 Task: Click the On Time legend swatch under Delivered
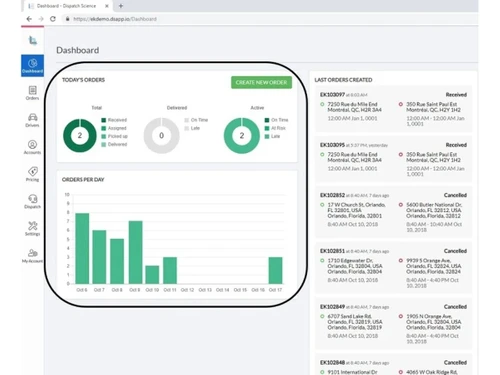[187, 120]
